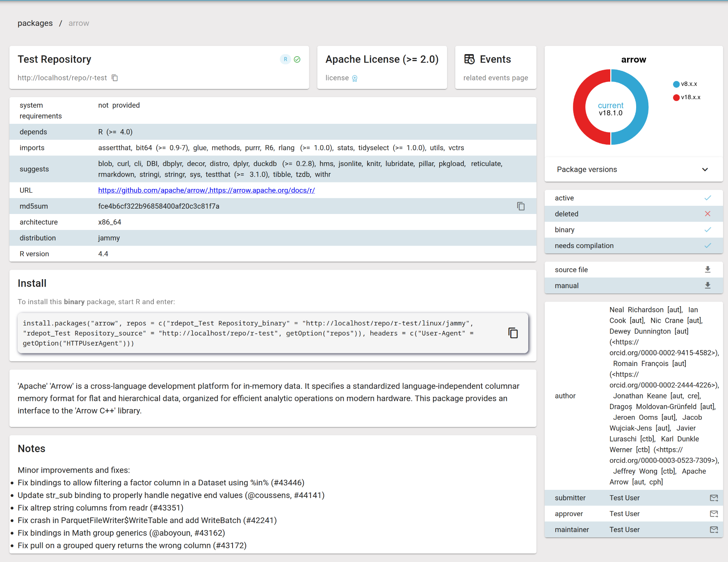Click the 'suggests' row label

click(34, 169)
